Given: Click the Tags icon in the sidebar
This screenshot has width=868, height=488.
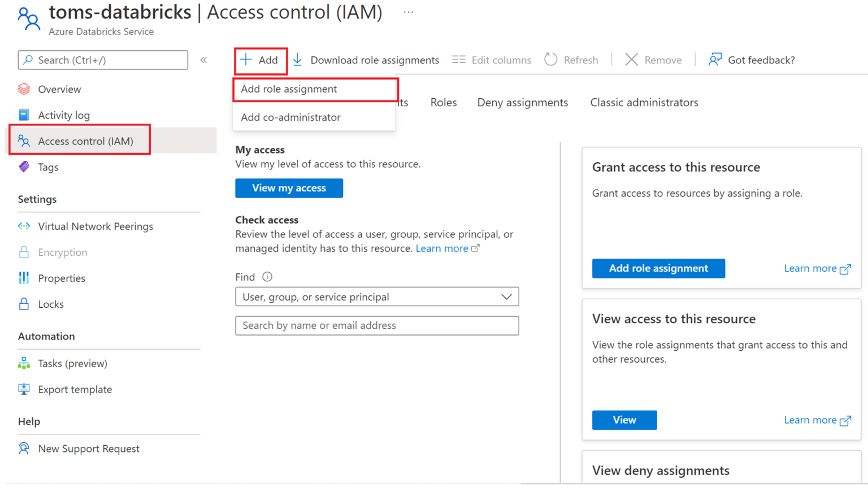Looking at the screenshot, I should [24, 167].
